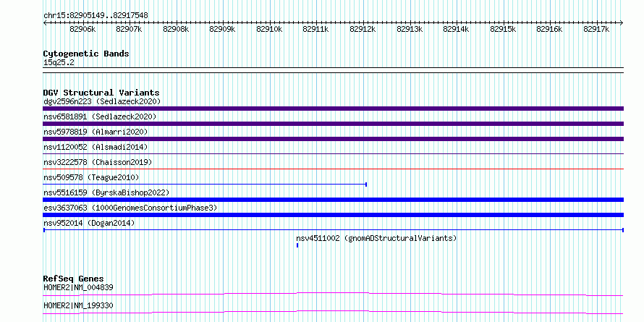Select the 82914k ruler tick label
The width and height of the screenshot is (644, 322).
coord(456,29)
